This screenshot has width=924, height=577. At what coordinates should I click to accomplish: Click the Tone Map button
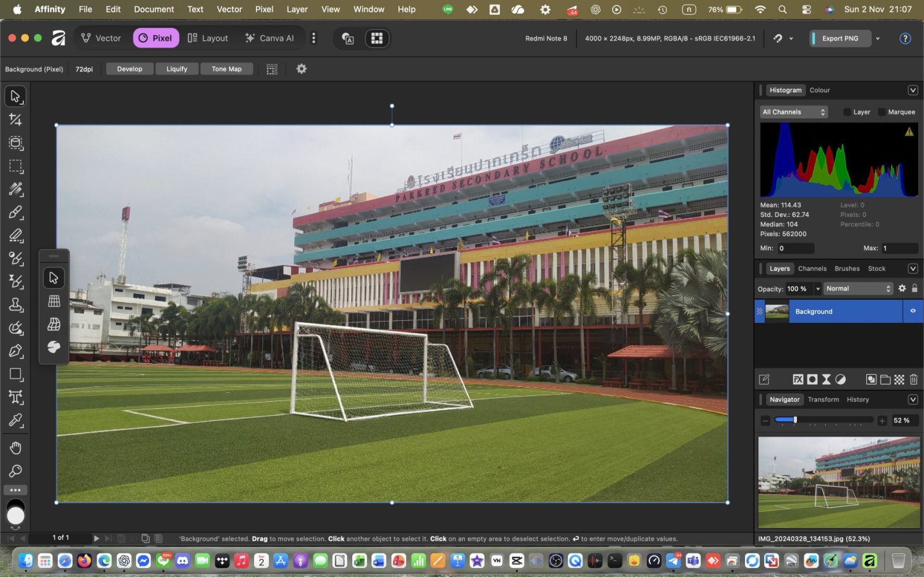[x=226, y=69]
